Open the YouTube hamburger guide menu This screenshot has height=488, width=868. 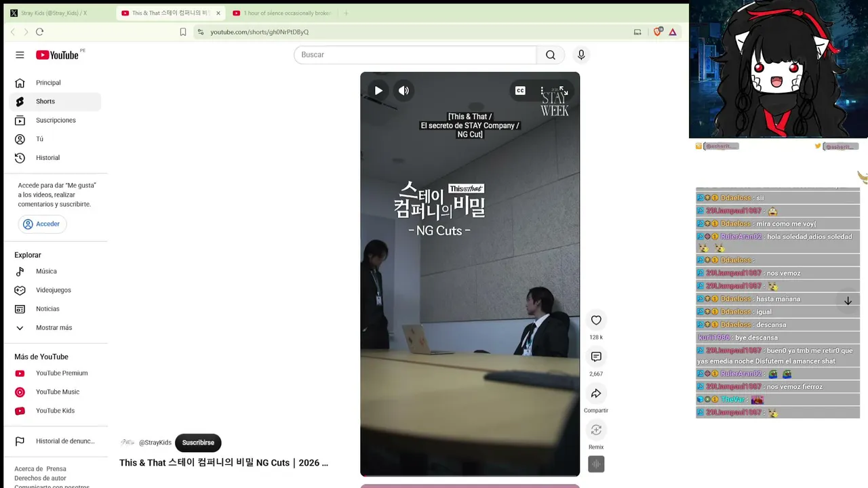[20, 55]
